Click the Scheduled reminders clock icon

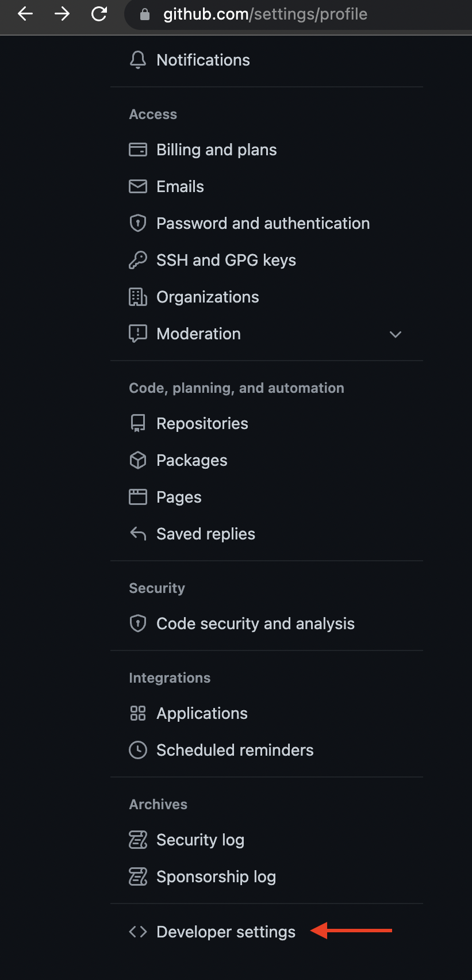point(138,750)
